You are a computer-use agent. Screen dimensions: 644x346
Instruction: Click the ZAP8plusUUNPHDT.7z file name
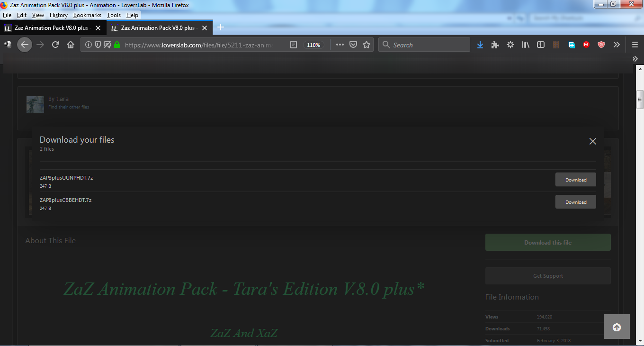pos(66,178)
